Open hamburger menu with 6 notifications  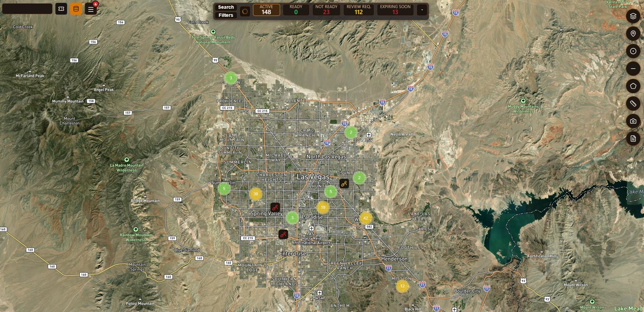tap(91, 9)
